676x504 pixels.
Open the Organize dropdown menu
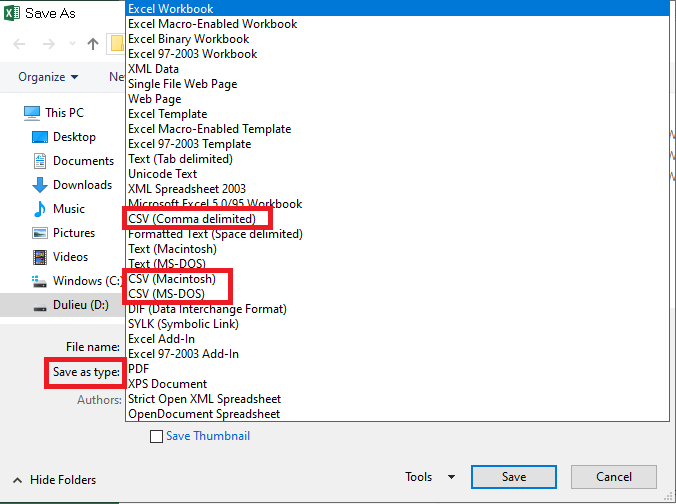point(48,77)
